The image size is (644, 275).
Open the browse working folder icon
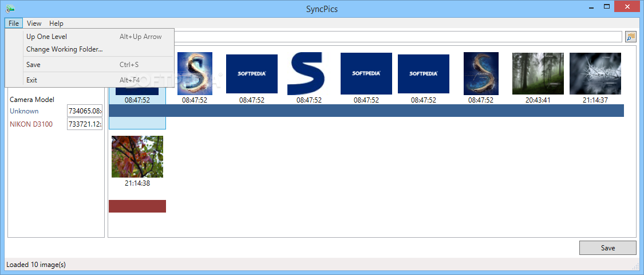(x=630, y=37)
